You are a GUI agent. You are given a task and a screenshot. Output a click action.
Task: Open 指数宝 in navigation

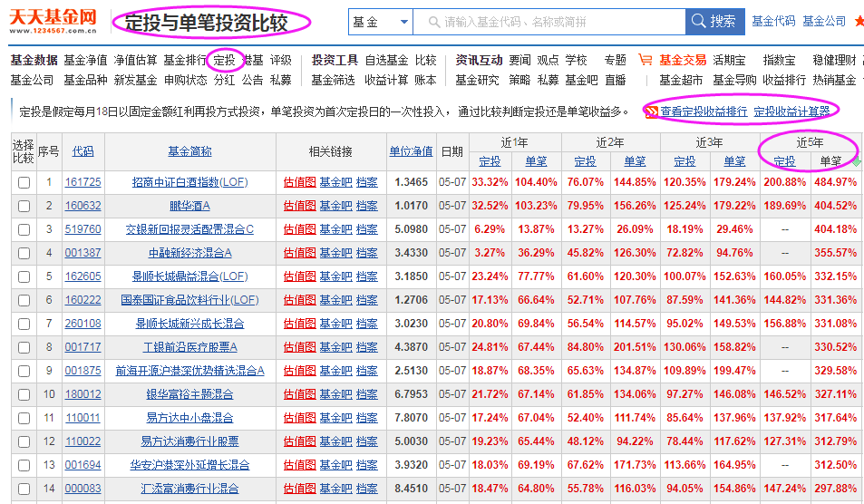779,60
